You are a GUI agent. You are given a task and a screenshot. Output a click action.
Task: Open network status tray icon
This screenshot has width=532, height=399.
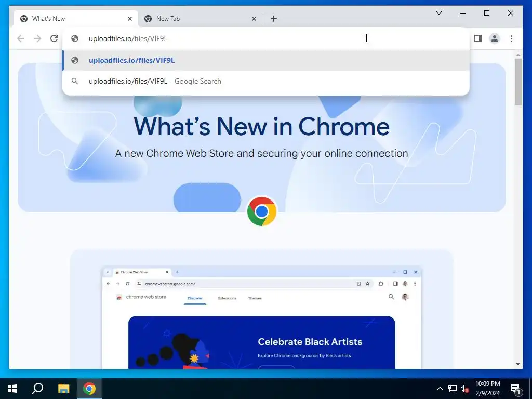[x=453, y=389]
